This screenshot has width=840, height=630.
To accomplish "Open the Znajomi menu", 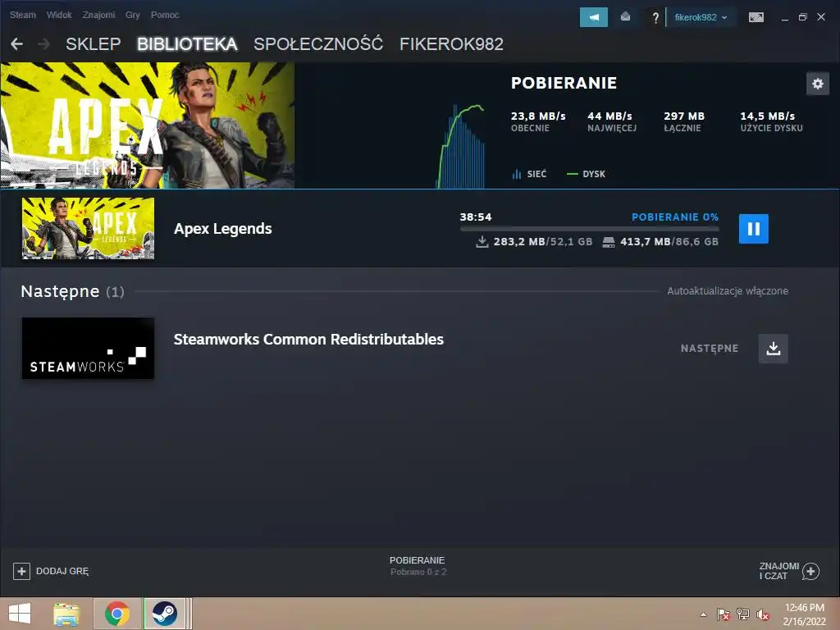I will click(x=98, y=15).
